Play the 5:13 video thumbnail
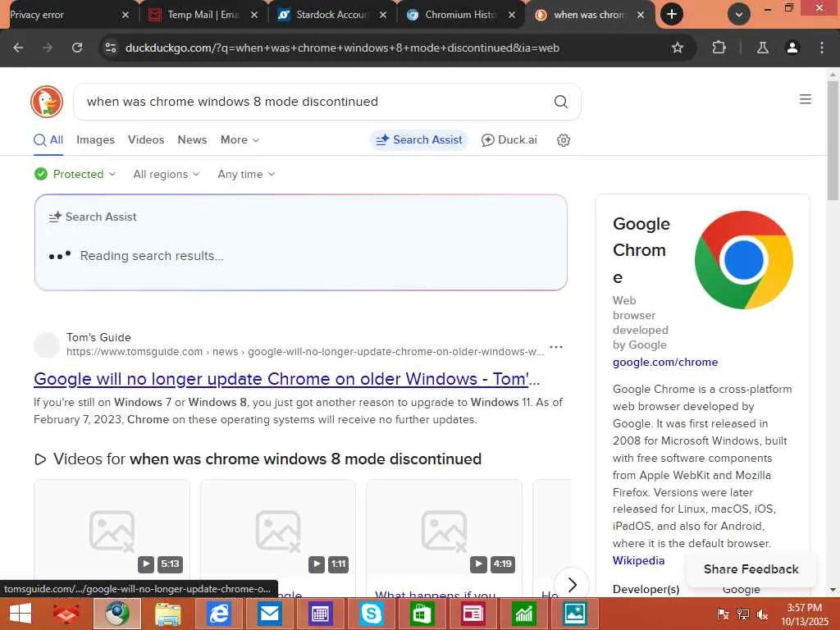The height and width of the screenshot is (630, 840). [x=112, y=531]
